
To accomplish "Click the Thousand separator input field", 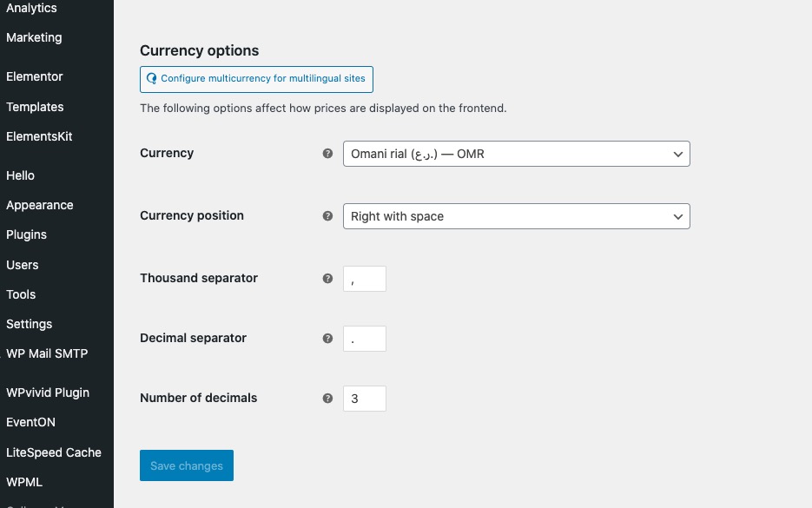I will 365,279.
